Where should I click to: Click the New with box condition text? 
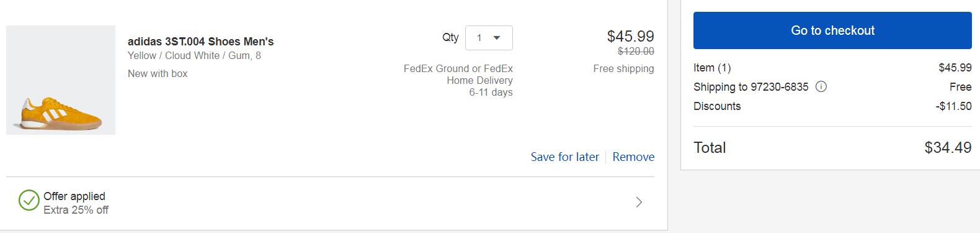pyautogui.click(x=158, y=73)
